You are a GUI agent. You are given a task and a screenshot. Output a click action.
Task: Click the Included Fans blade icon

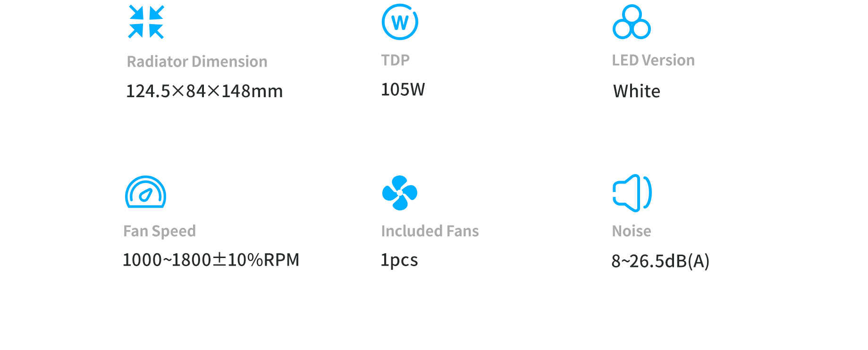[400, 192]
